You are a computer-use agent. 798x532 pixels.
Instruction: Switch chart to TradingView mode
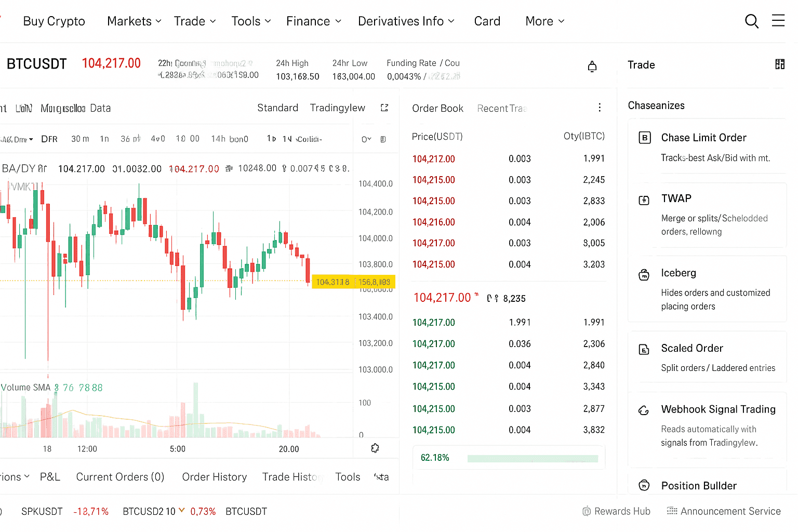[x=337, y=108]
